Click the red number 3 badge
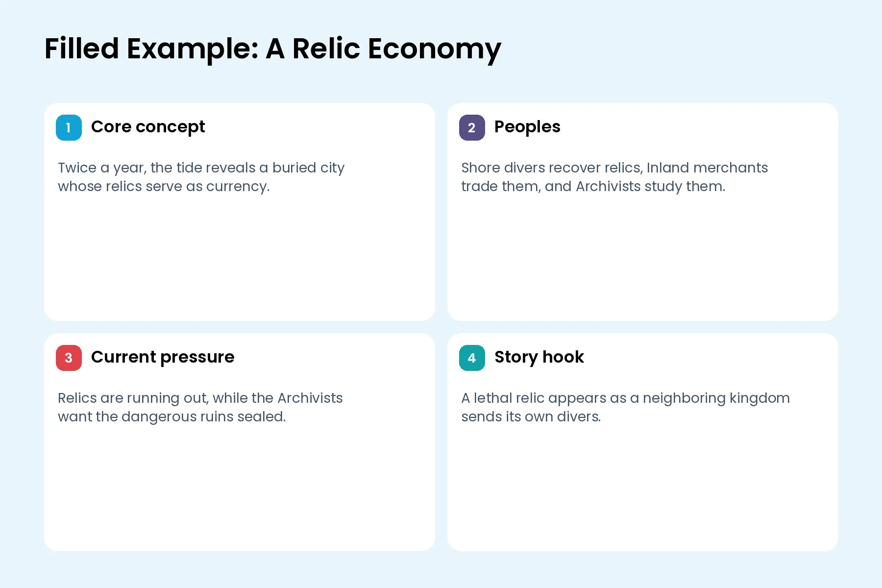 69,358
